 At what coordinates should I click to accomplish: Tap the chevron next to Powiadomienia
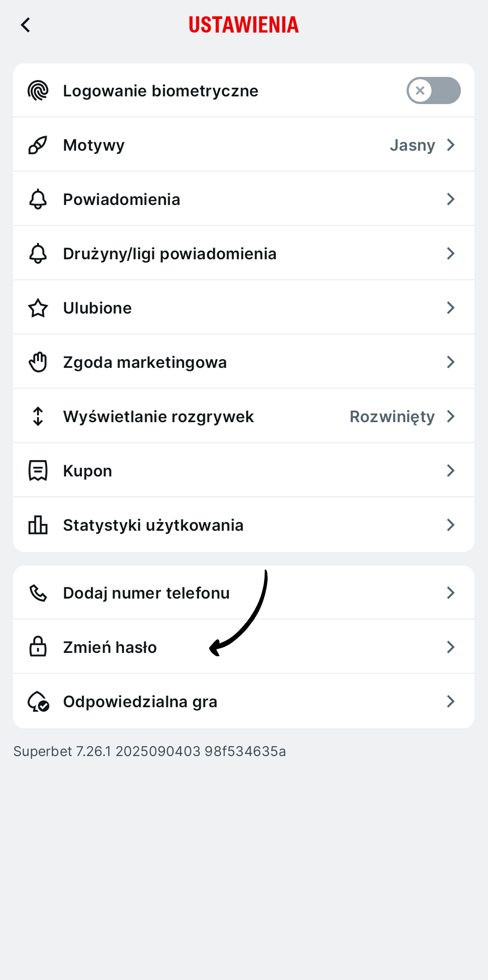[450, 199]
